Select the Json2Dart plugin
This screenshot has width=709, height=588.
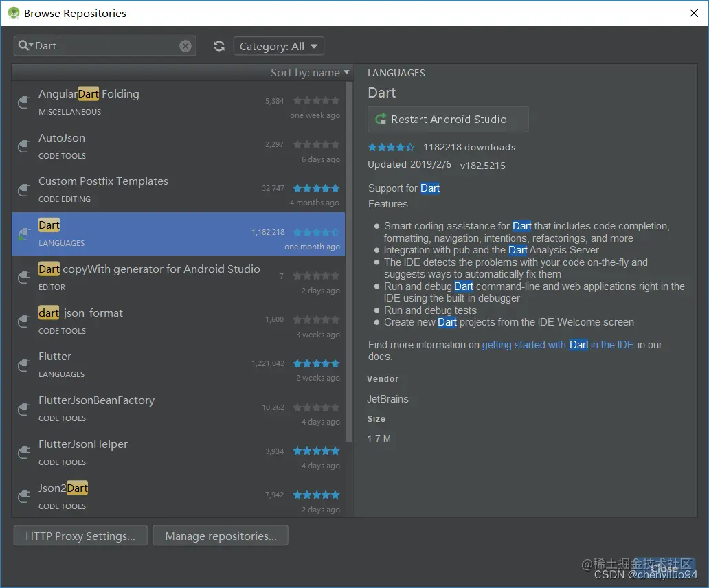point(178,496)
